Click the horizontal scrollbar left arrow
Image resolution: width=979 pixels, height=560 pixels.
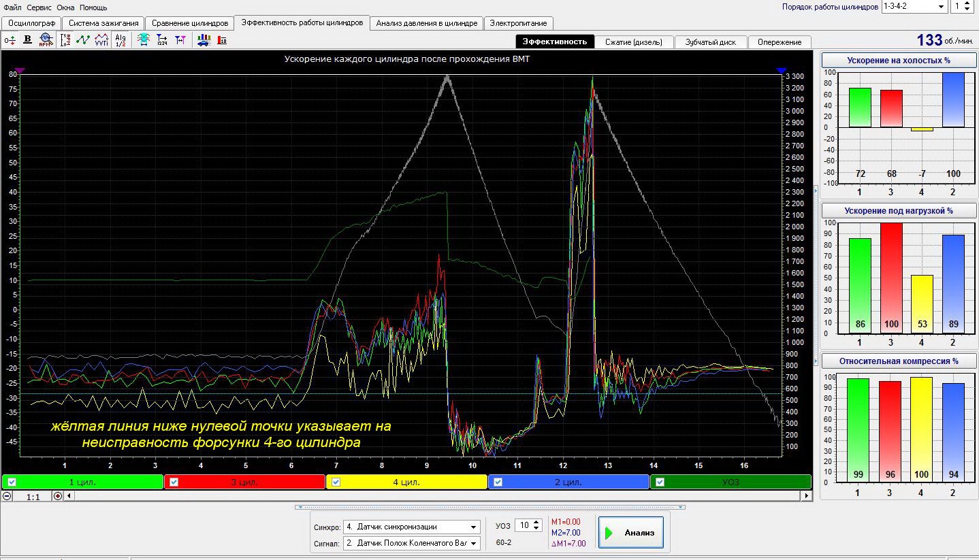tap(68, 496)
